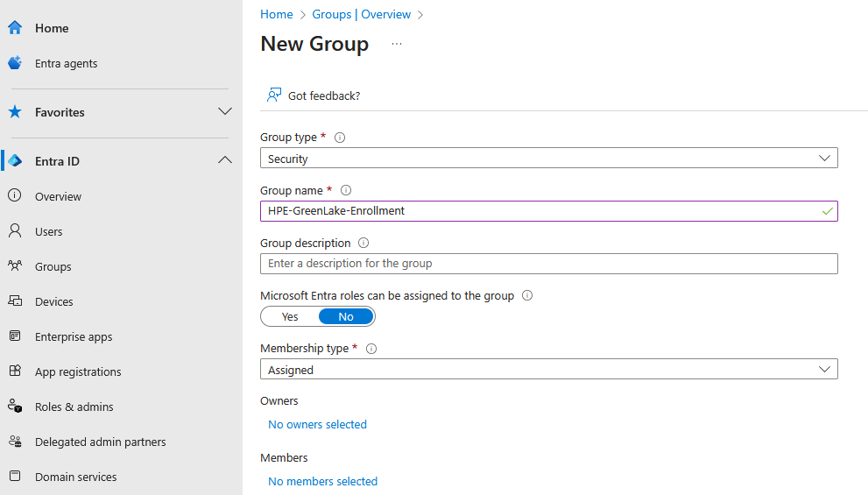Viewport: 868px width, 495px height.
Task: Expand the Favorites section
Action: (224, 112)
